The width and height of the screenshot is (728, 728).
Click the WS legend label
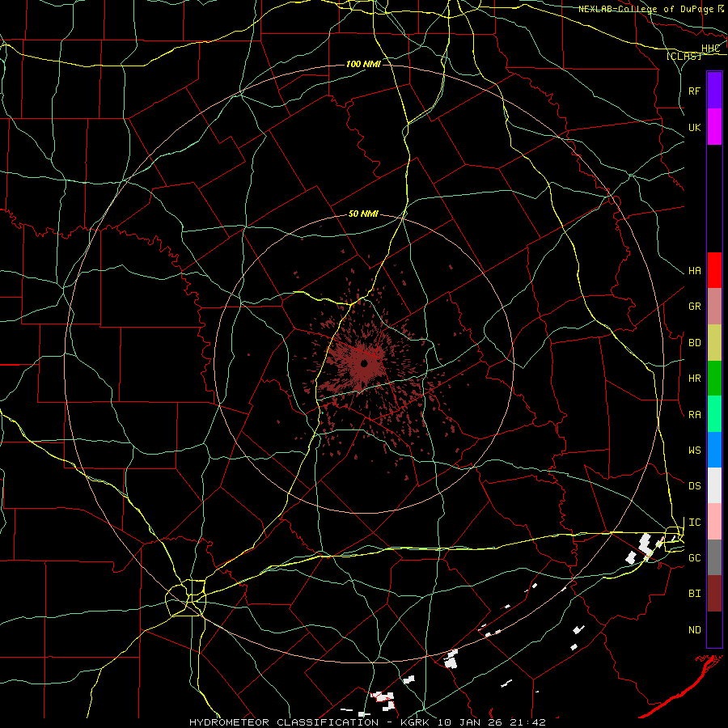[694, 451]
